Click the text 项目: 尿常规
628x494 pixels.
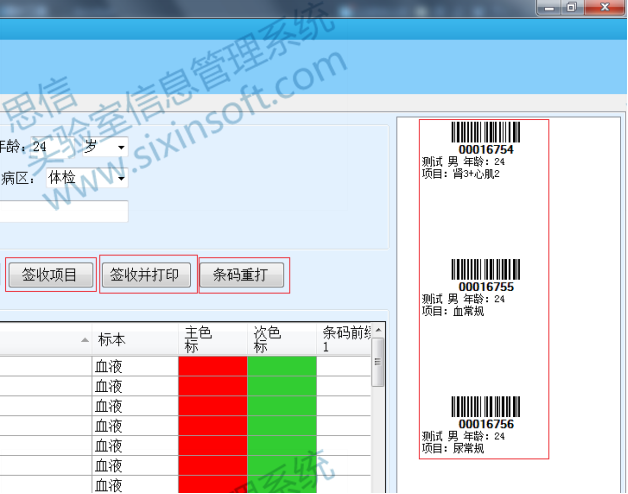[x=453, y=448]
